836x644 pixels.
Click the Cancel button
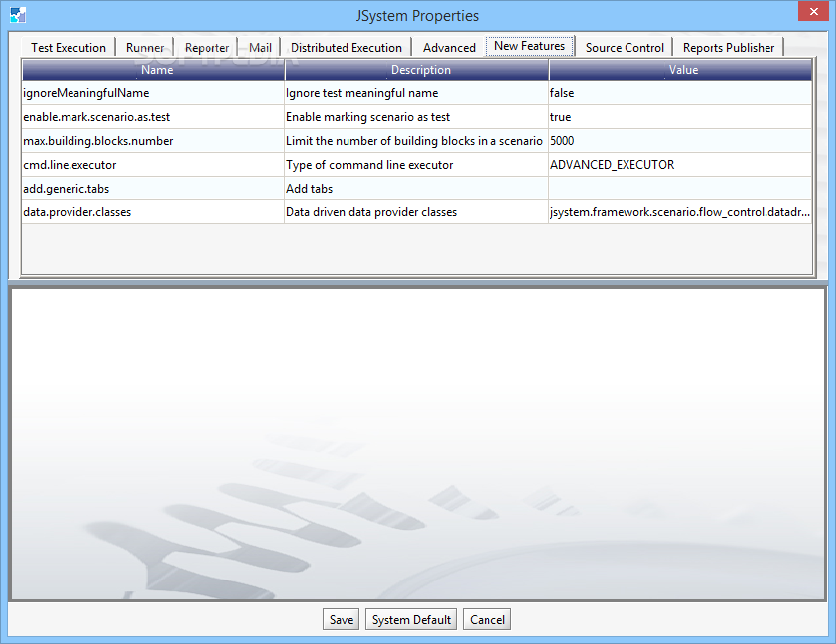487,619
